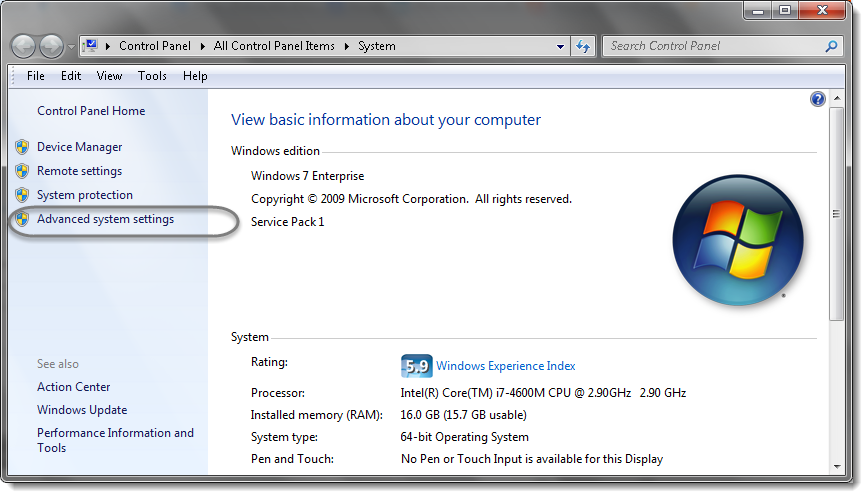This screenshot has width=868, height=498.
Task: Click the blue Help question mark icon
Action: (818, 99)
